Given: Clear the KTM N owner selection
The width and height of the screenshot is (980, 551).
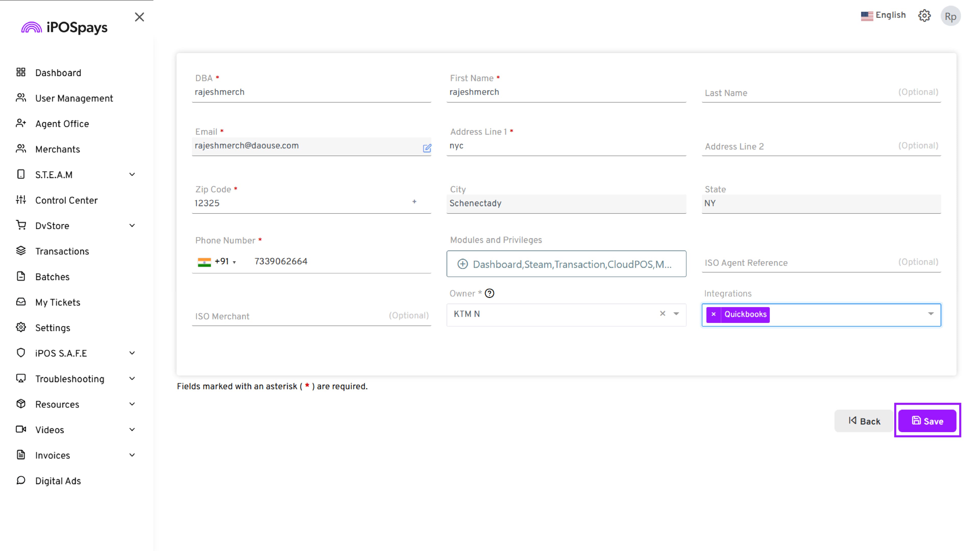Looking at the screenshot, I should pos(662,313).
